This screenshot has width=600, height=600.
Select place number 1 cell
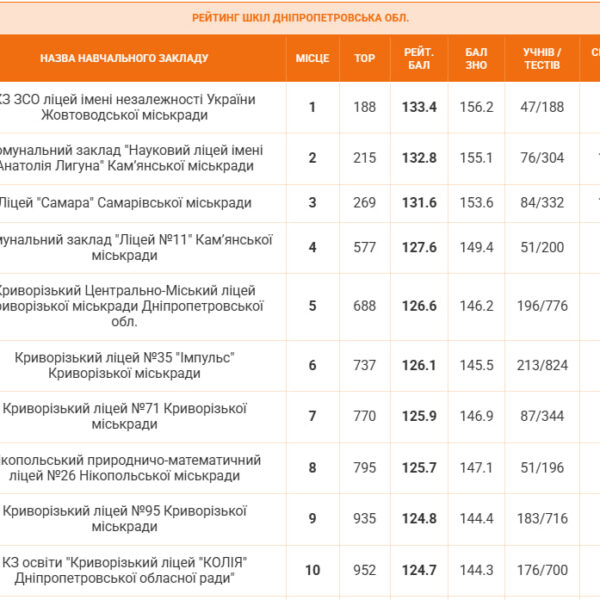click(312, 107)
